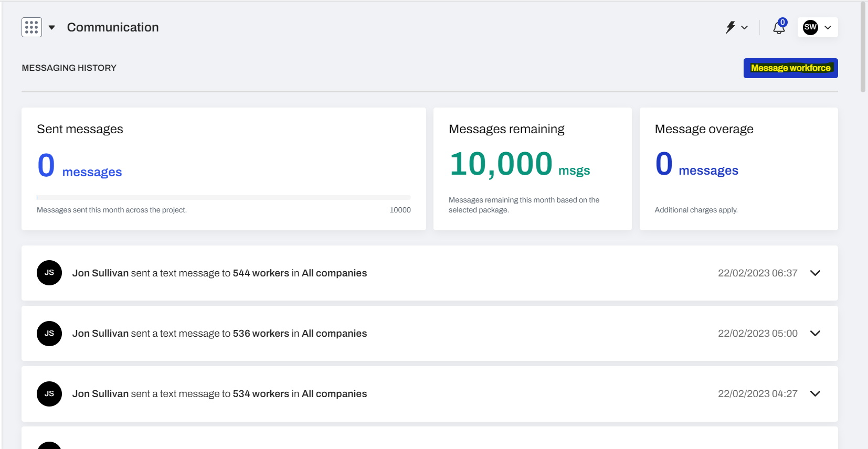Click JS avatar on 536 workers row

[49, 334]
